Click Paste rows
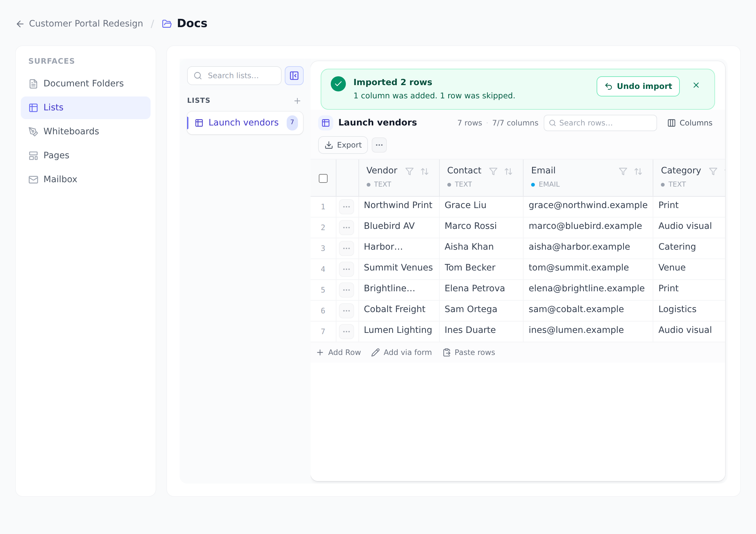Viewport: 756px width, 534px height. point(469,352)
